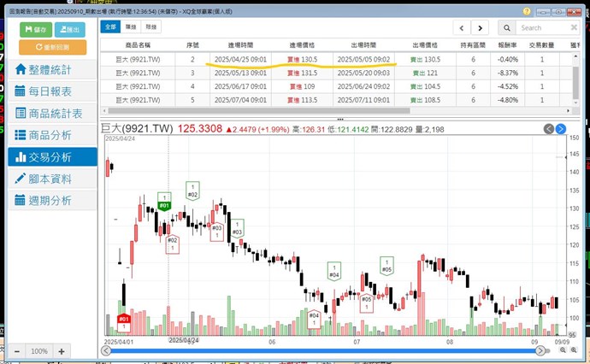Click the horizontal scrollbar thumb of the trade table
Screen dimensions: 590x364
pos(259,111)
